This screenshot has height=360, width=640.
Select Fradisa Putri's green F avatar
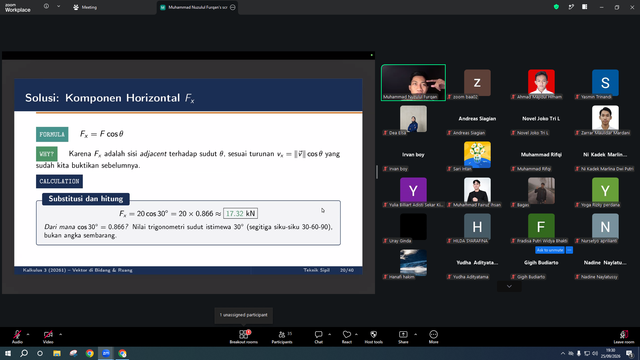click(541, 227)
